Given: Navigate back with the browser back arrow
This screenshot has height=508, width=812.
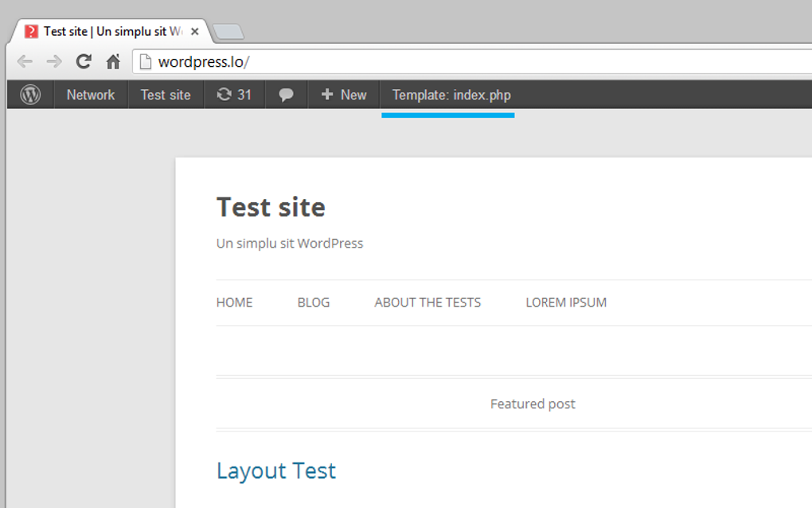Looking at the screenshot, I should tap(25, 61).
